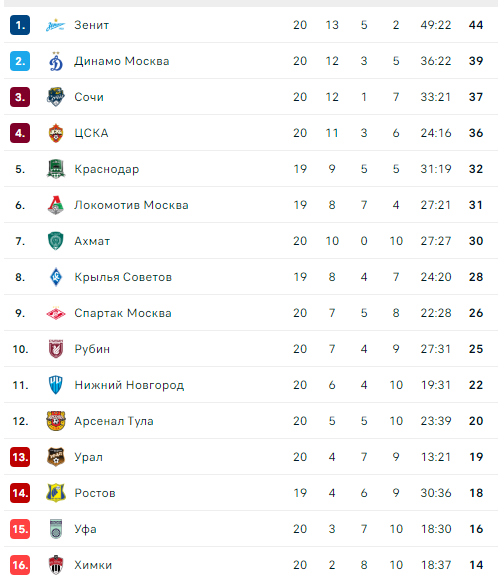Click the Zenit club logo
The image size is (498, 580).
pos(55,25)
